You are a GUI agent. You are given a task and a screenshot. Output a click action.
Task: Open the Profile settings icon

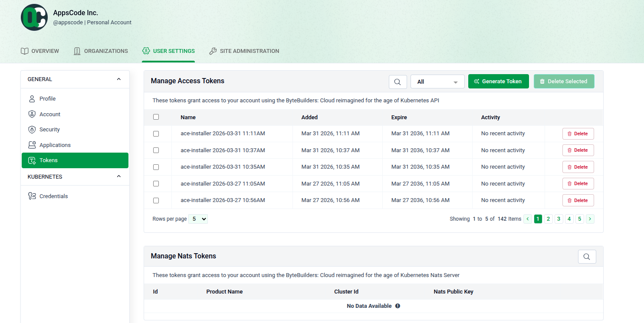pos(32,98)
